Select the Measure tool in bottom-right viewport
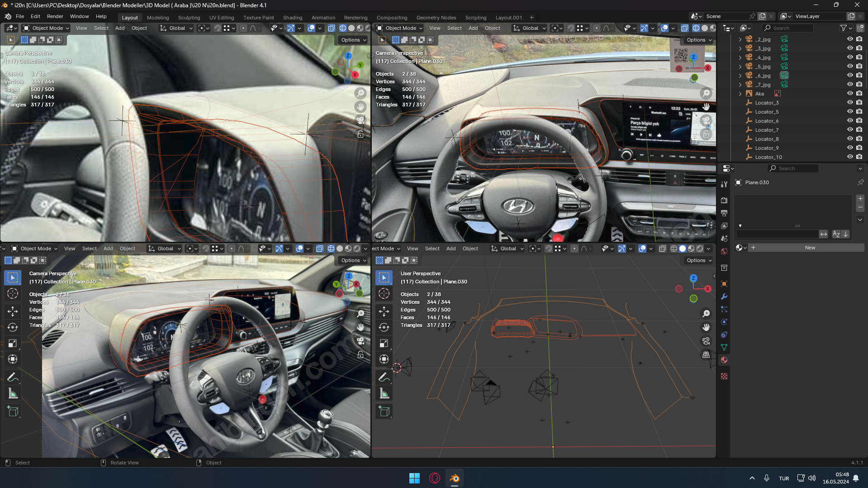868x488 pixels. tap(384, 393)
